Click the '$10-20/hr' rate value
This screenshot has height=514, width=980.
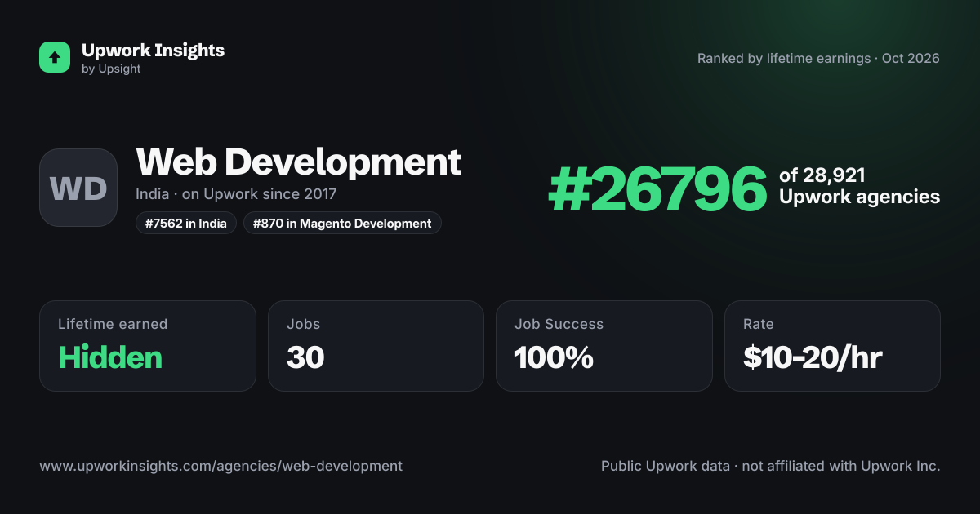coord(813,357)
